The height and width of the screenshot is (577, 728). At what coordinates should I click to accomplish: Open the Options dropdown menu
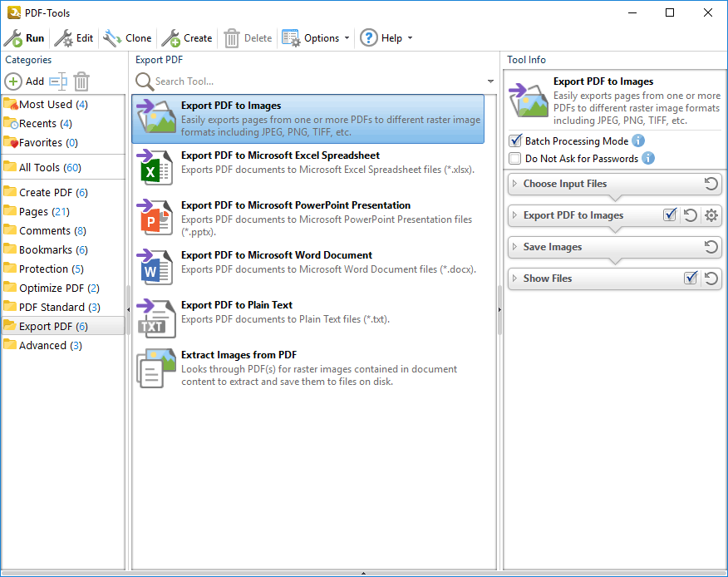tap(315, 38)
